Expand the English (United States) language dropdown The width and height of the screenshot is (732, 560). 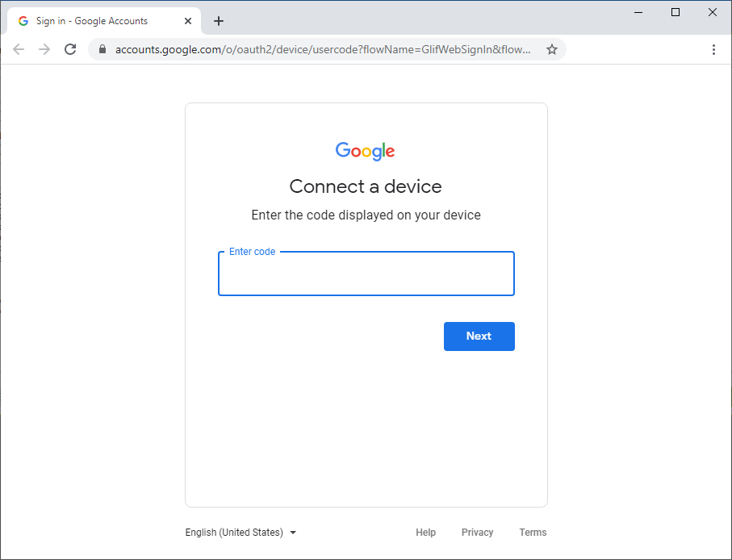pos(241,533)
